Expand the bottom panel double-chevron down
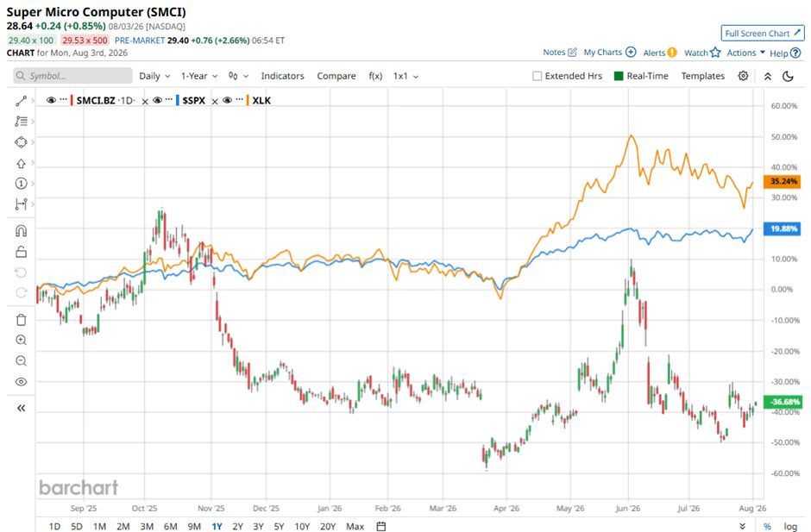Screen dimensions: 811x532 (742, 526)
